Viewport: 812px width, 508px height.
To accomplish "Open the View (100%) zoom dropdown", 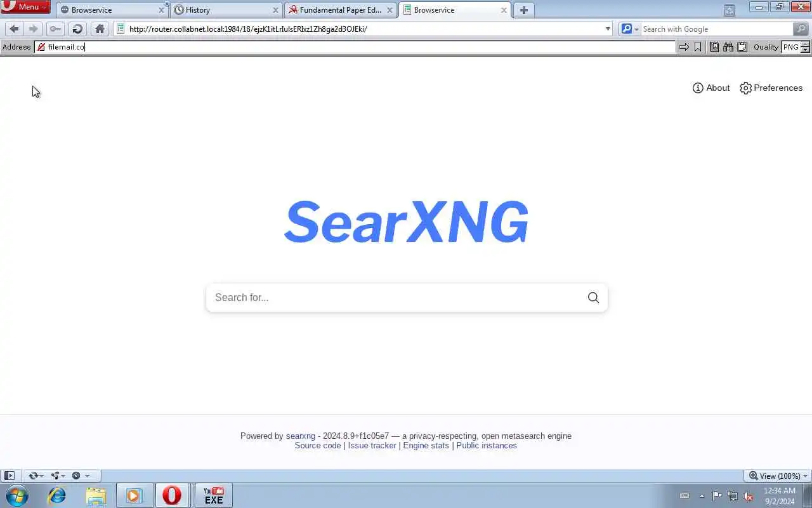I will (x=778, y=476).
